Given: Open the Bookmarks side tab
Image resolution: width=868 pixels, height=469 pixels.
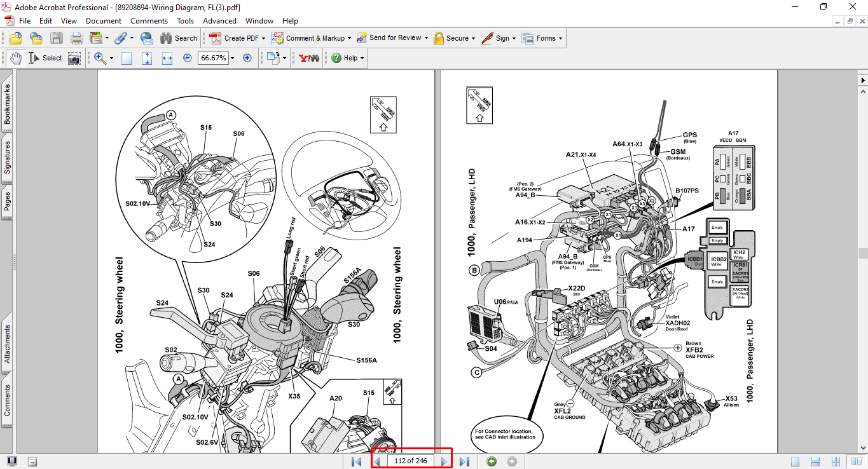Looking at the screenshot, I should [x=8, y=105].
